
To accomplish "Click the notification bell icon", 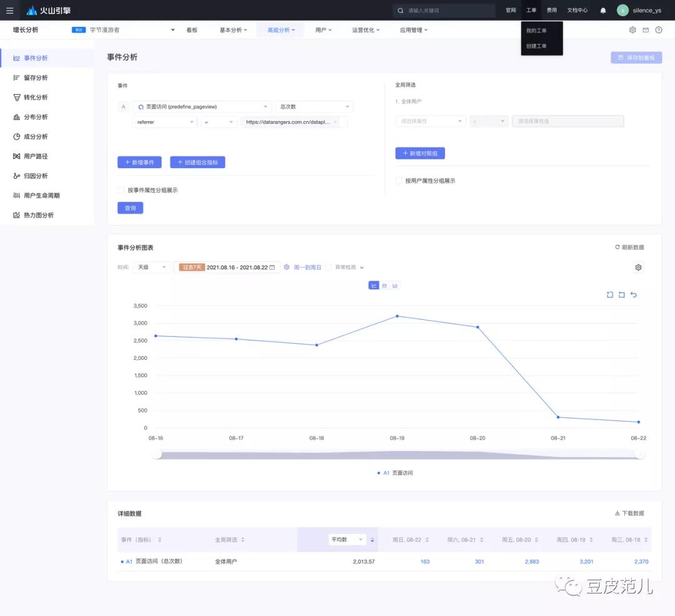I will click(x=603, y=11).
